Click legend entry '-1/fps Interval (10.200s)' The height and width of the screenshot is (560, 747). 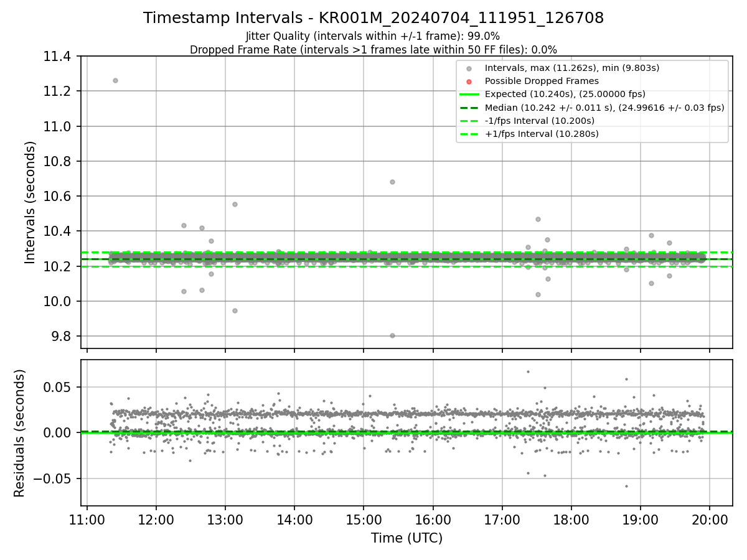tap(540, 121)
